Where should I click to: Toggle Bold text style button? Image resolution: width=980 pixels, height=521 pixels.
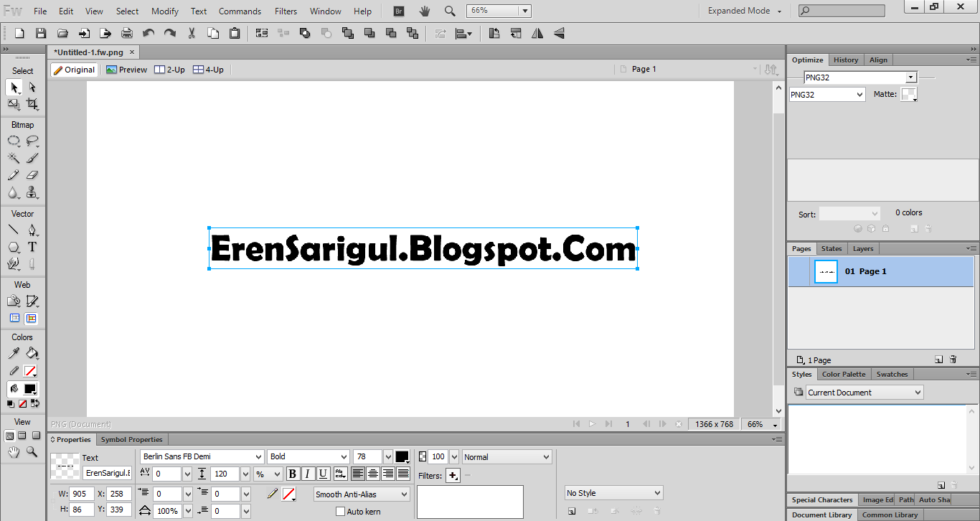point(293,474)
